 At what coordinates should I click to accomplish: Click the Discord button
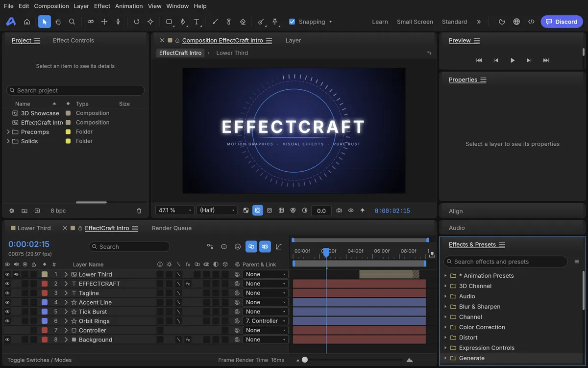[x=562, y=22]
